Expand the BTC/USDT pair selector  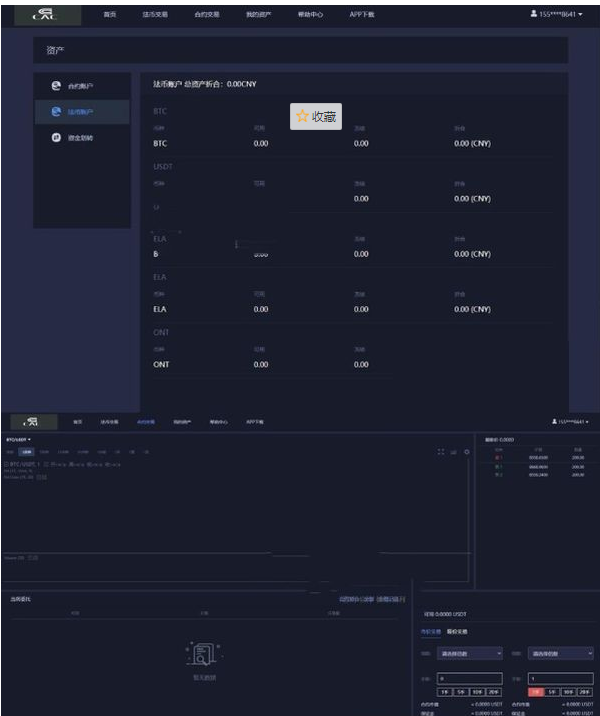[x=18, y=439]
